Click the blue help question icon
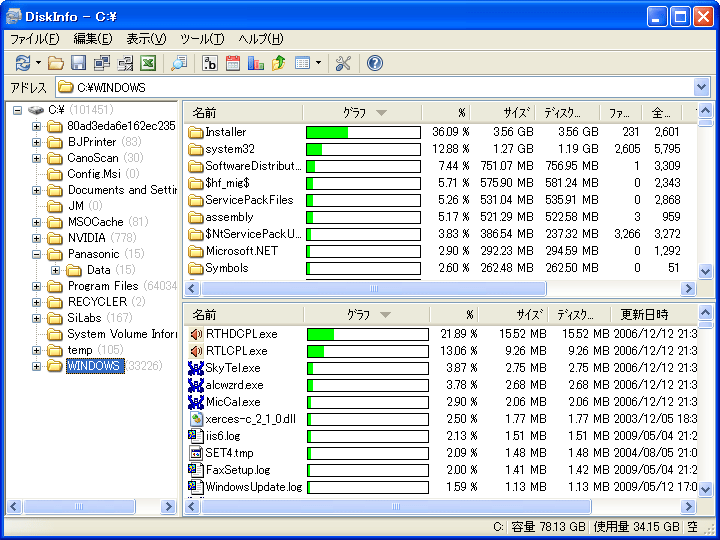The image size is (720, 540). coord(375,63)
